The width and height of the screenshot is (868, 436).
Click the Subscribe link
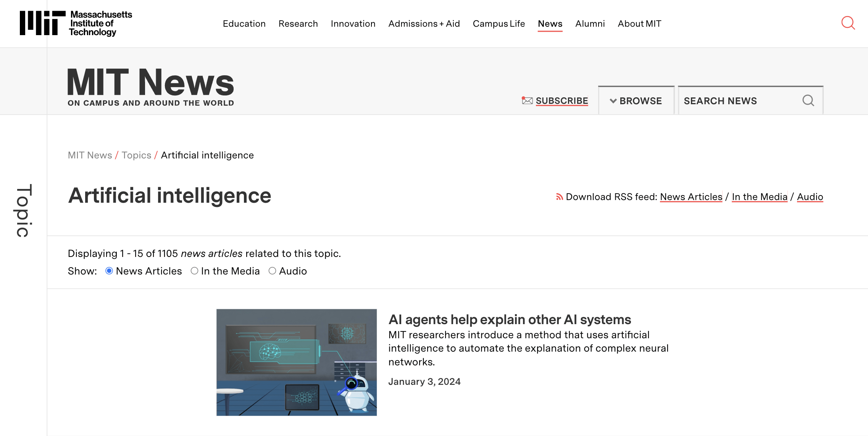[561, 101]
